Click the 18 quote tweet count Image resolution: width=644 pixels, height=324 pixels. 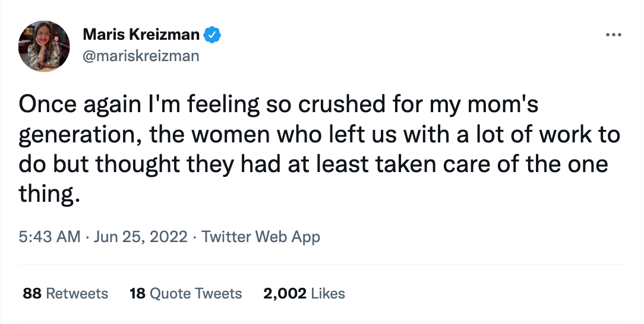(x=137, y=293)
